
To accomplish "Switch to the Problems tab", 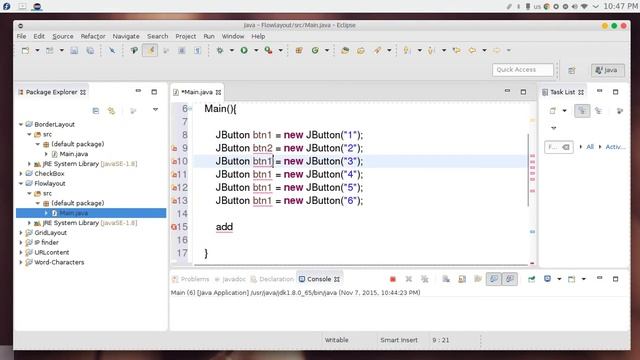I will click(191, 279).
